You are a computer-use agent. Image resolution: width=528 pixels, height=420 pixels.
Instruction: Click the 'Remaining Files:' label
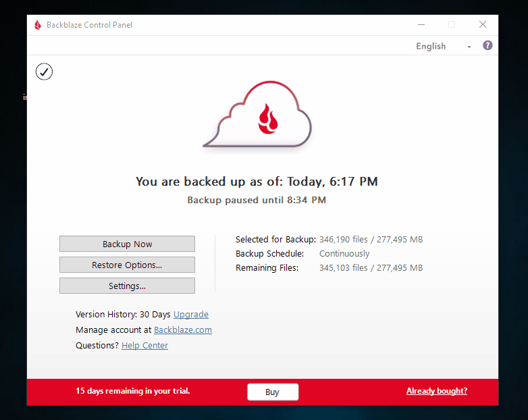[267, 268]
